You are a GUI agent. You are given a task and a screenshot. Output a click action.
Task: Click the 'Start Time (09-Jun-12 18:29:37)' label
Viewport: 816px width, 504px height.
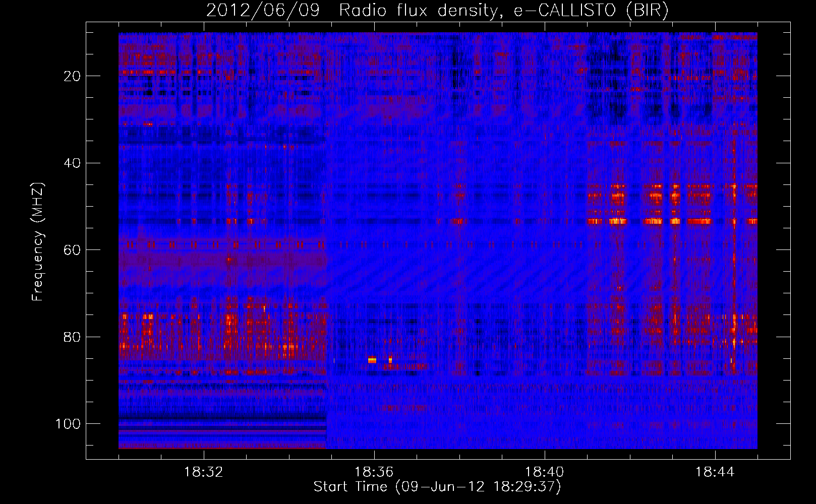coord(437,487)
